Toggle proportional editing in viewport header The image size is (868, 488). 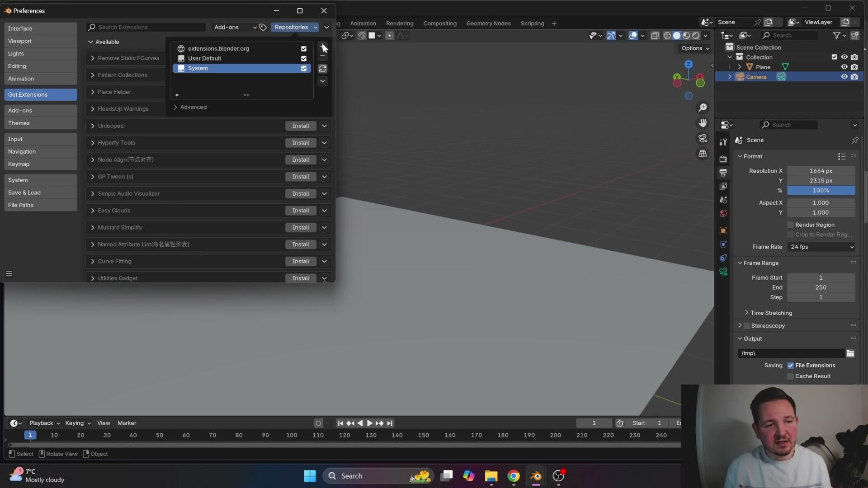click(x=389, y=36)
